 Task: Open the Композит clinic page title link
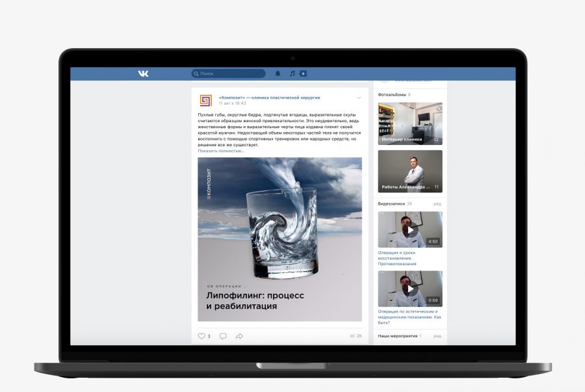click(269, 98)
